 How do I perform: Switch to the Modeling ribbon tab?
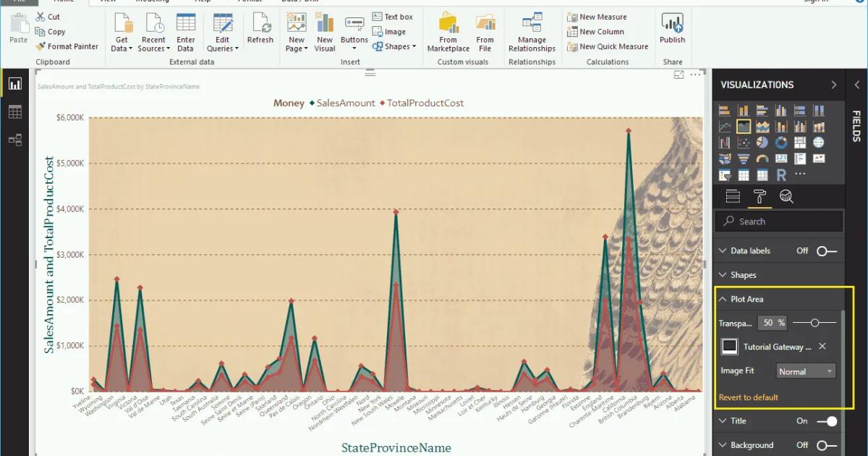click(x=151, y=1)
